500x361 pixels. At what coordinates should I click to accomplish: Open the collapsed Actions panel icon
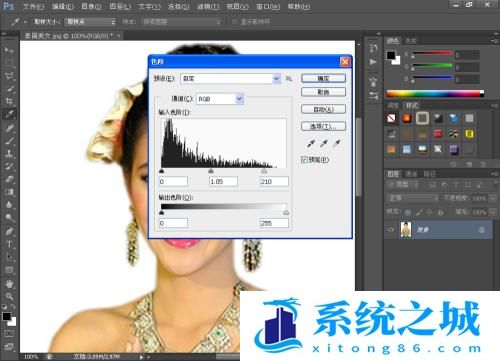click(x=373, y=62)
